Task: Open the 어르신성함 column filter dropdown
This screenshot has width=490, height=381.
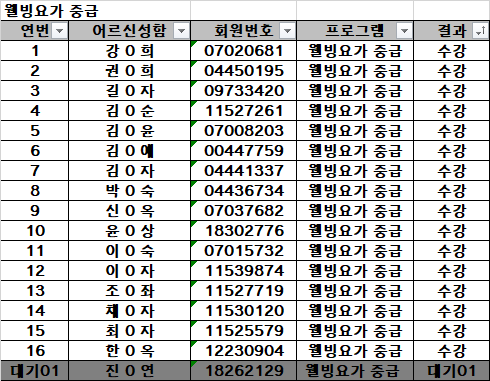Action: pos(182,31)
